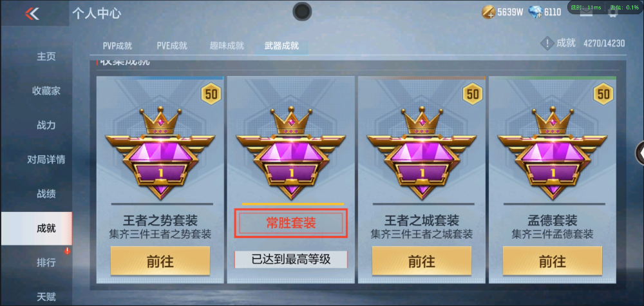The width and height of the screenshot is (644, 306).
Task: Switch to PVP成就 tab
Action: click(117, 46)
